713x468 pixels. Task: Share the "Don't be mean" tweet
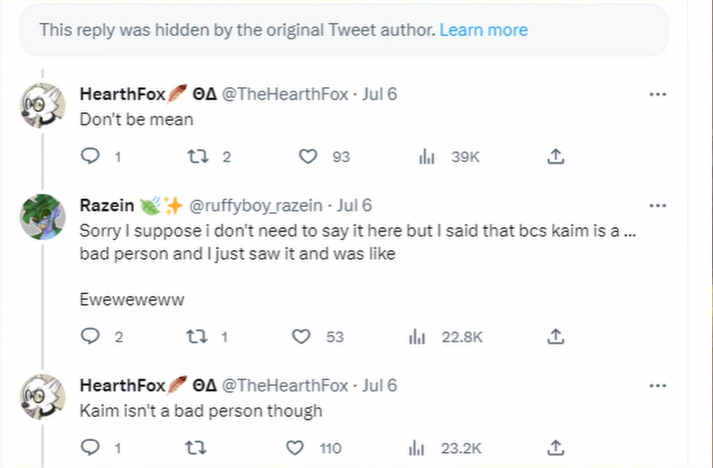tap(557, 156)
